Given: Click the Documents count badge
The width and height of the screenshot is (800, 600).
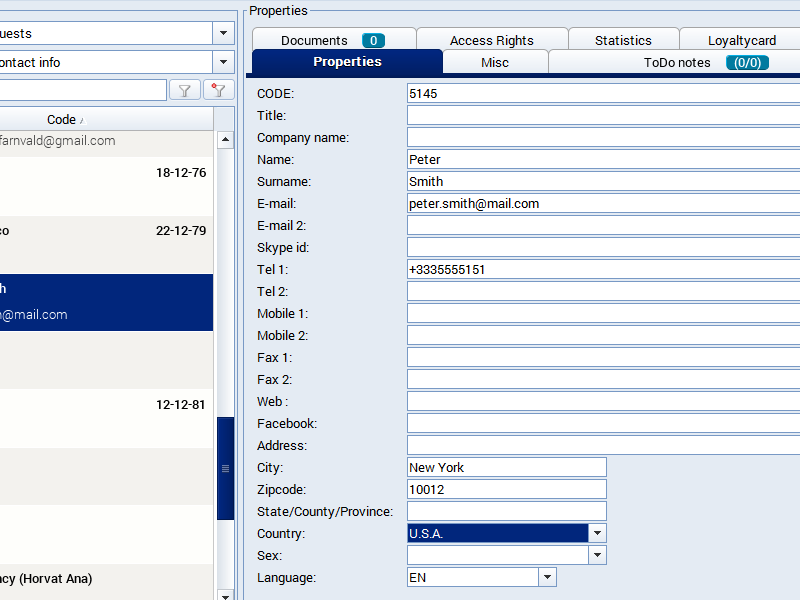Looking at the screenshot, I should (x=373, y=40).
